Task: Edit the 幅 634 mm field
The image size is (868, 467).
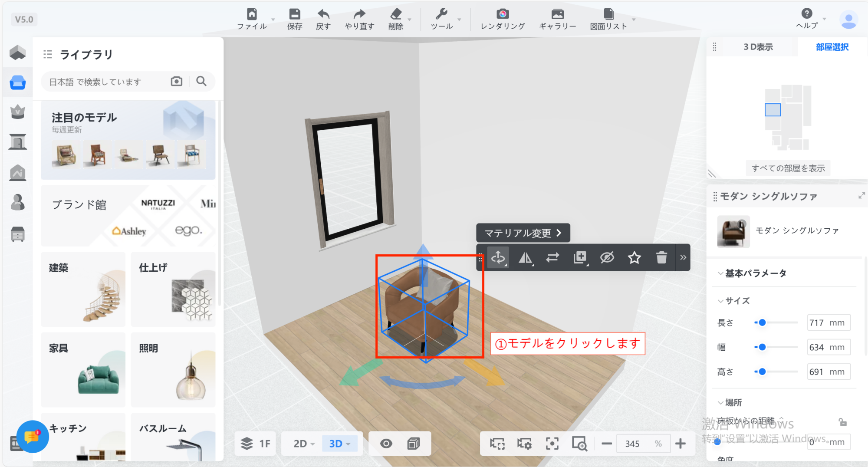Action: pos(829,347)
